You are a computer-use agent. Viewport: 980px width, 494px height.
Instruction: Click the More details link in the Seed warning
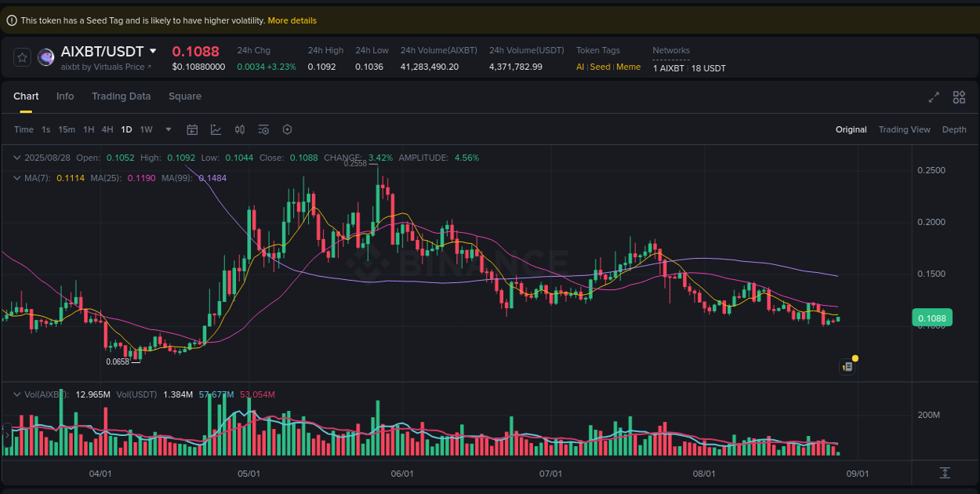(292, 20)
